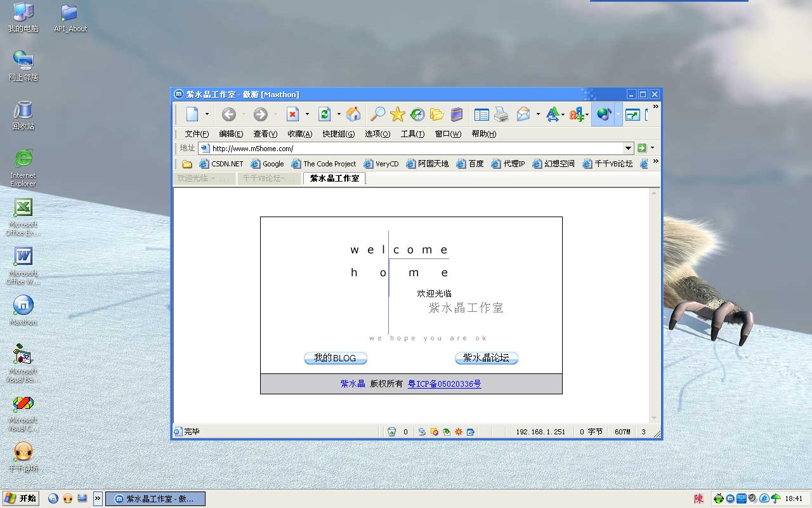Image resolution: width=812 pixels, height=508 pixels.
Task: Refresh the page with the green arrows icon
Action: (x=325, y=114)
